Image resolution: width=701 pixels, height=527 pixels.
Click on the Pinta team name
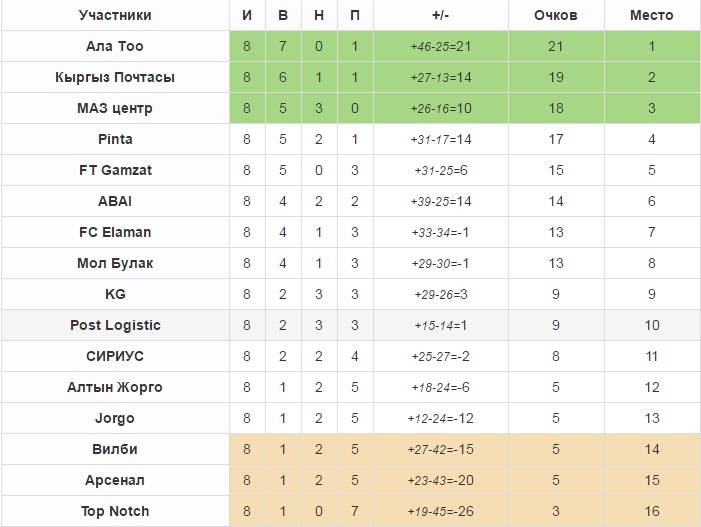115,139
